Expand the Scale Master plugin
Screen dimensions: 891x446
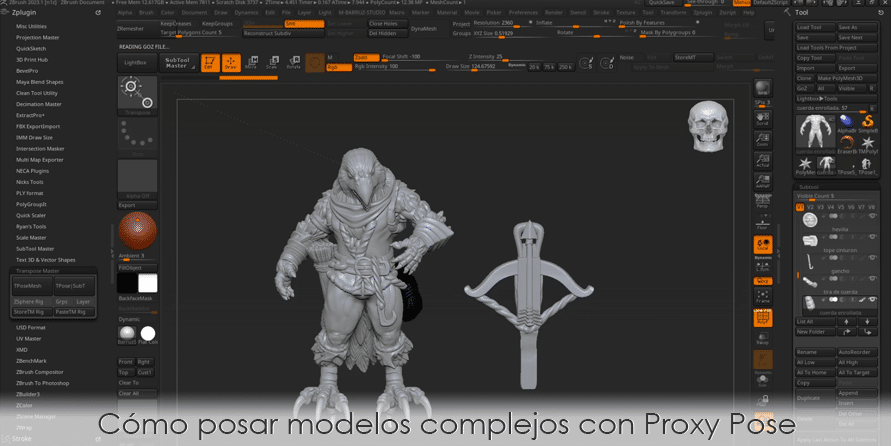(31, 237)
